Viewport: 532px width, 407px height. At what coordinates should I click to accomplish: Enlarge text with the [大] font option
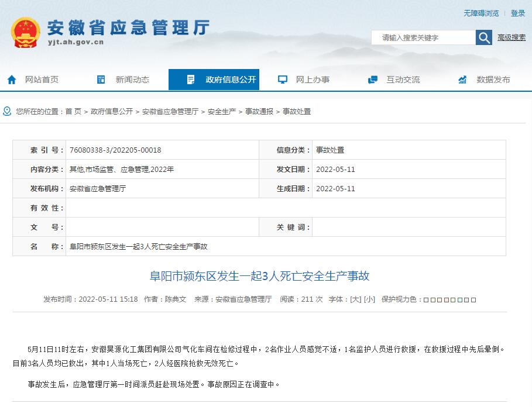(x=356, y=299)
